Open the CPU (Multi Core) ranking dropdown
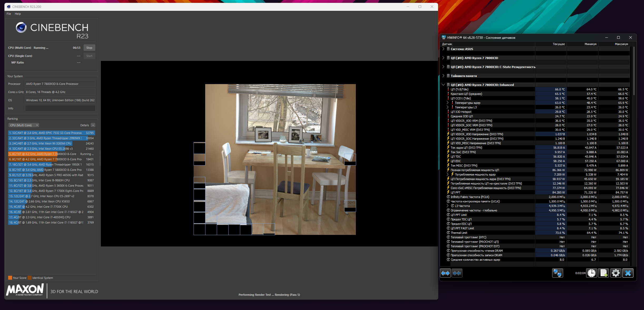 (24, 125)
